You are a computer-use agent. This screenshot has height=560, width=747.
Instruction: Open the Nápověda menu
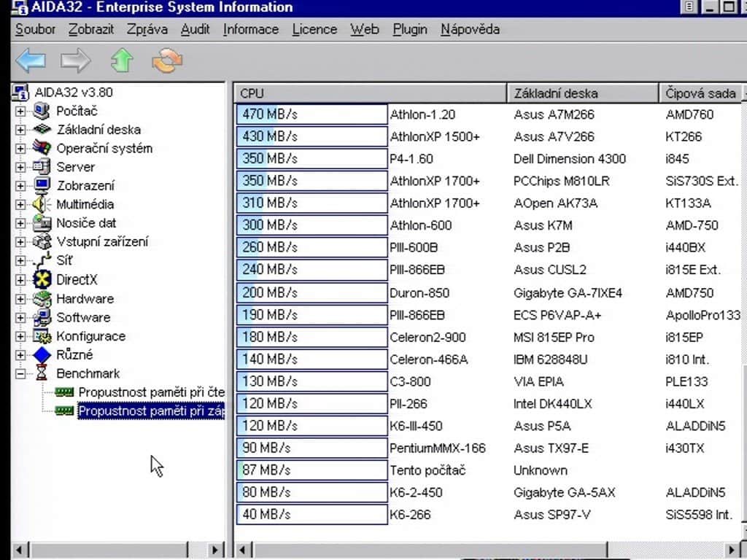[x=471, y=29]
